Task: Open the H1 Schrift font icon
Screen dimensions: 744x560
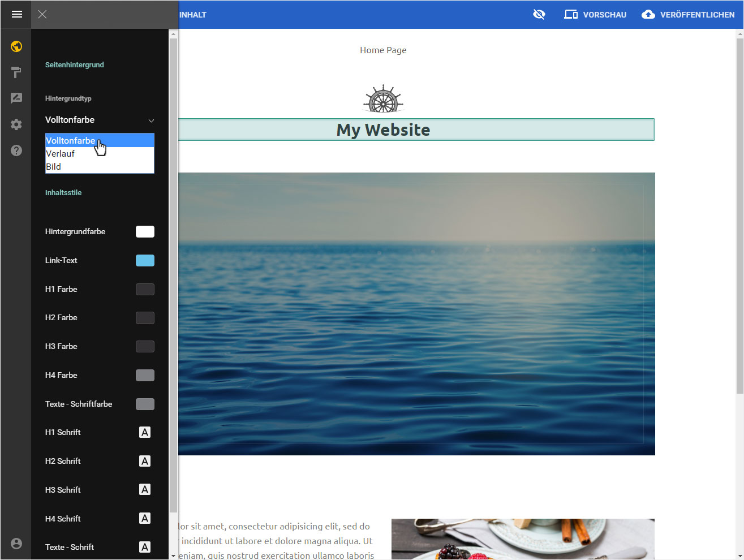Action: [145, 432]
